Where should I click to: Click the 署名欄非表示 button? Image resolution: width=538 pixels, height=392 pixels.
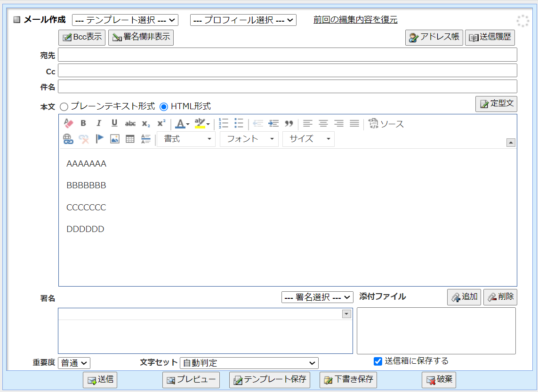pyautogui.click(x=141, y=37)
